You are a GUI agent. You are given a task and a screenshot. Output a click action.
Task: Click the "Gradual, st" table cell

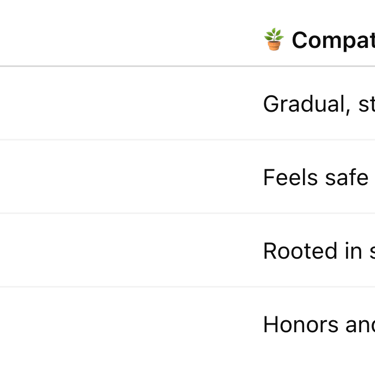click(319, 104)
